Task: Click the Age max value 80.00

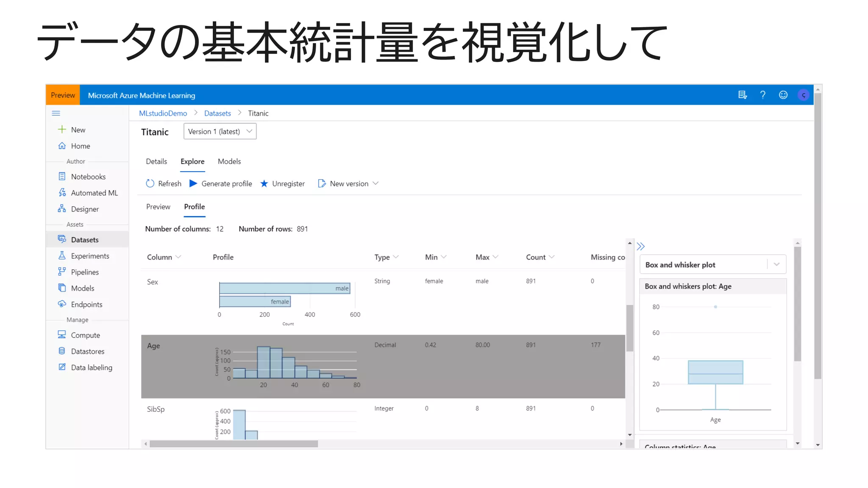Action: 483,345
